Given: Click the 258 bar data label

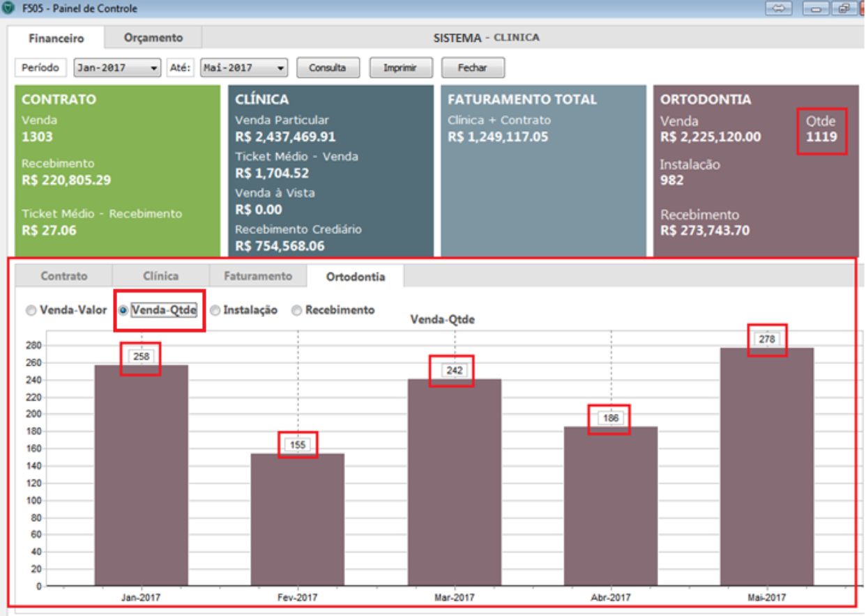Looking at the screenshot, I should click(142, 356).
